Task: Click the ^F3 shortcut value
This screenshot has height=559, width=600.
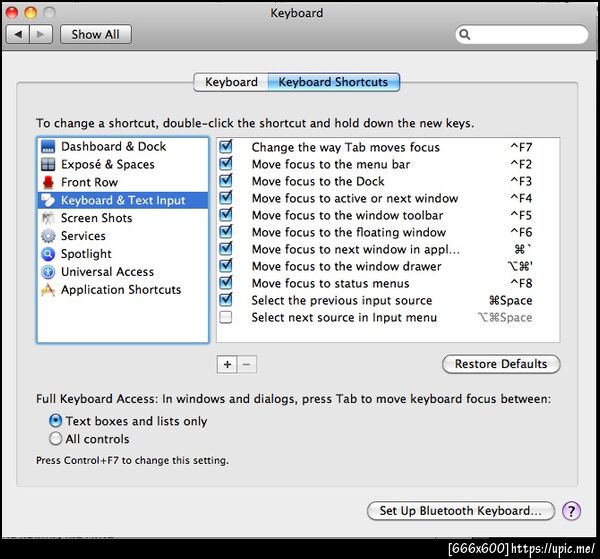Action: pos(521,181)
